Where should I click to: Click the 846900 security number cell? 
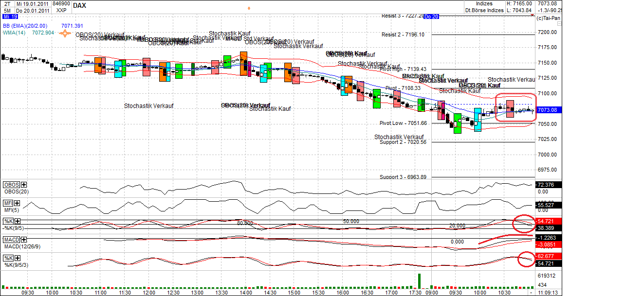[x=61, y=3]
